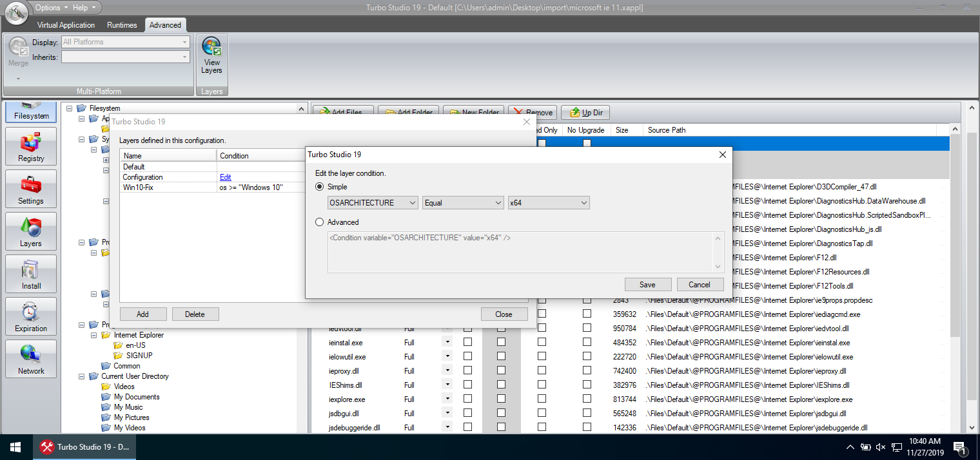Open the Network globe panel
The width and height of the screenshot is (980, 460).
tap(31, 359)
